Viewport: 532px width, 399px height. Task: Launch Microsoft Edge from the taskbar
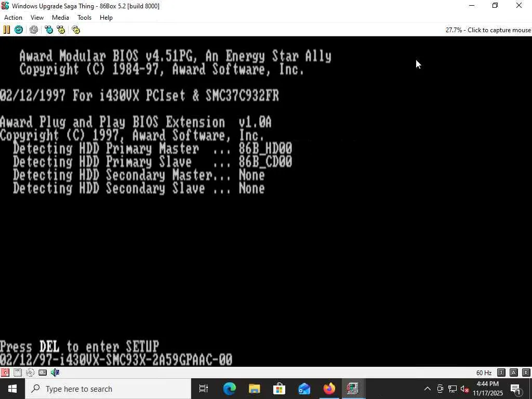coord(229,389)
